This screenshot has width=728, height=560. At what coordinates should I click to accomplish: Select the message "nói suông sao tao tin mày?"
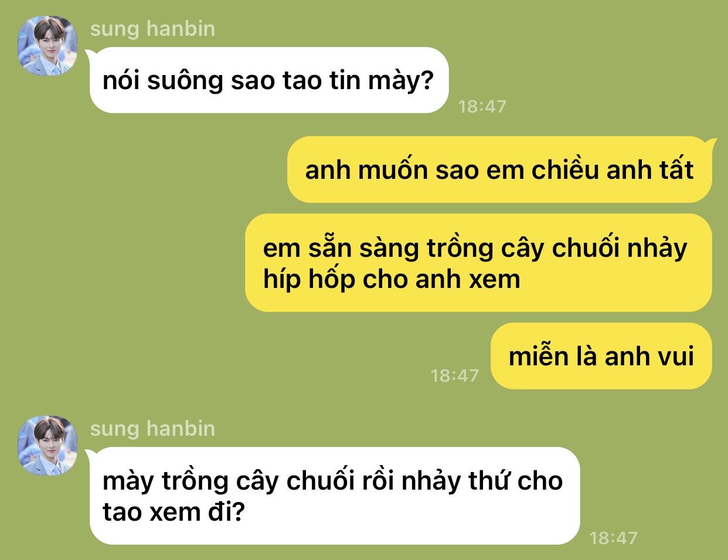[269, 80]
